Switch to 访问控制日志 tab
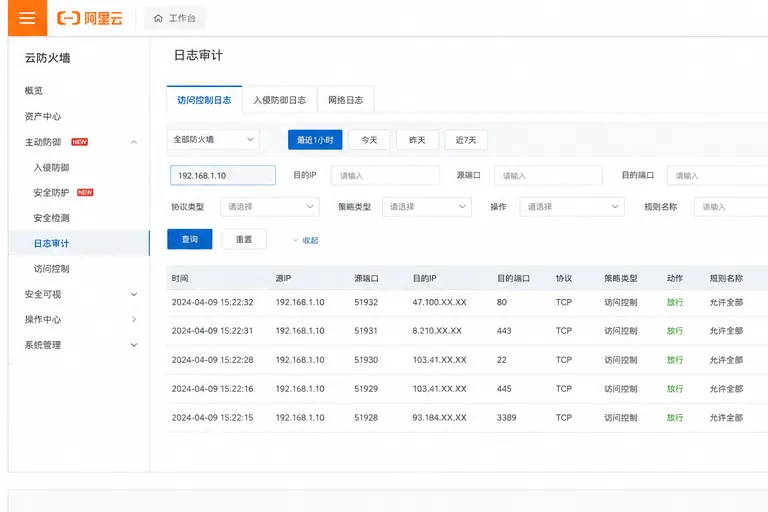 click(x=204, y=100)
